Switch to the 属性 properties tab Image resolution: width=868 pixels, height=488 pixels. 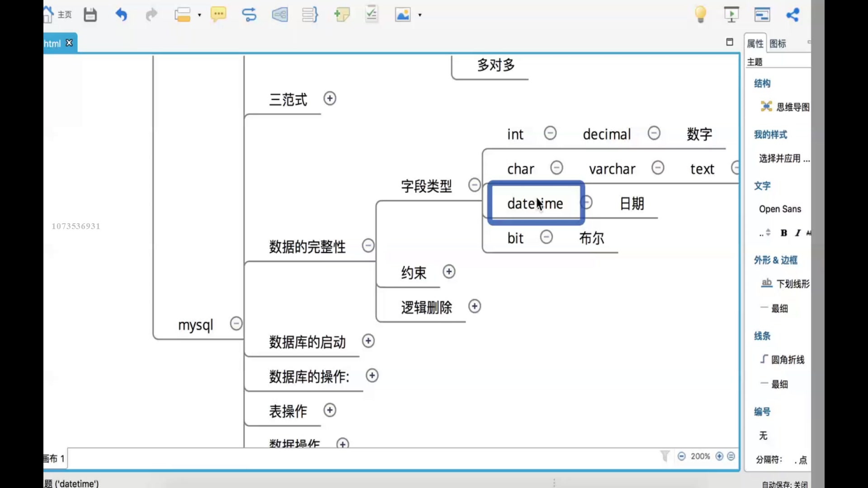pyautogui.click(x=755, y=44)
